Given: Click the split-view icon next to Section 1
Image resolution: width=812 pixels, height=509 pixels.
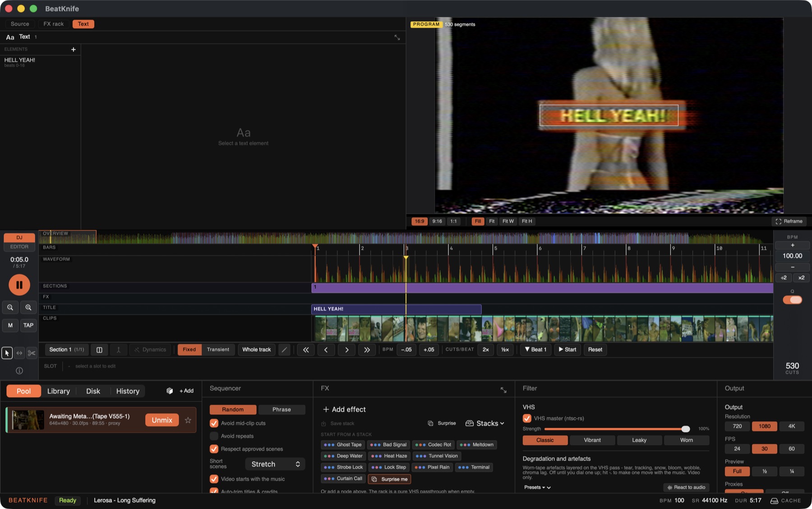Looking at the screenshot, I should [x=99, y=350].
